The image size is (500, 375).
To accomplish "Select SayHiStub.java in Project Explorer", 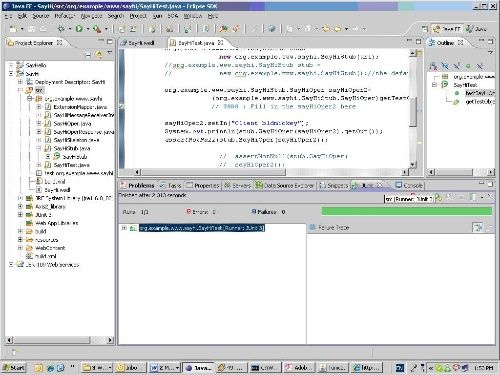I will point(72,148).
